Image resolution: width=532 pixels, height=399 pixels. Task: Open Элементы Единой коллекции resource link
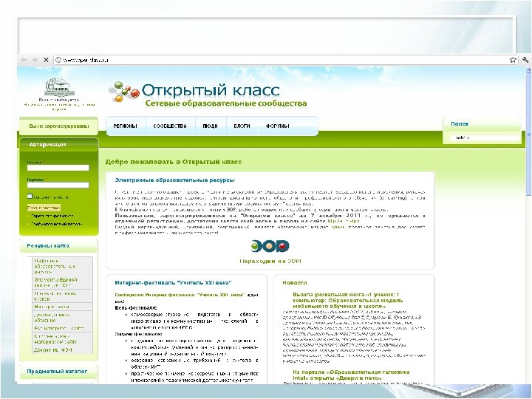point(55,282)
